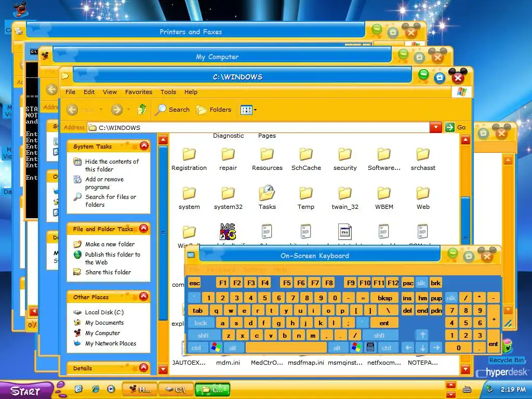The image size is (532, 399).
Task: Toggle the slk scroll lock key
Action: (421, 283)
